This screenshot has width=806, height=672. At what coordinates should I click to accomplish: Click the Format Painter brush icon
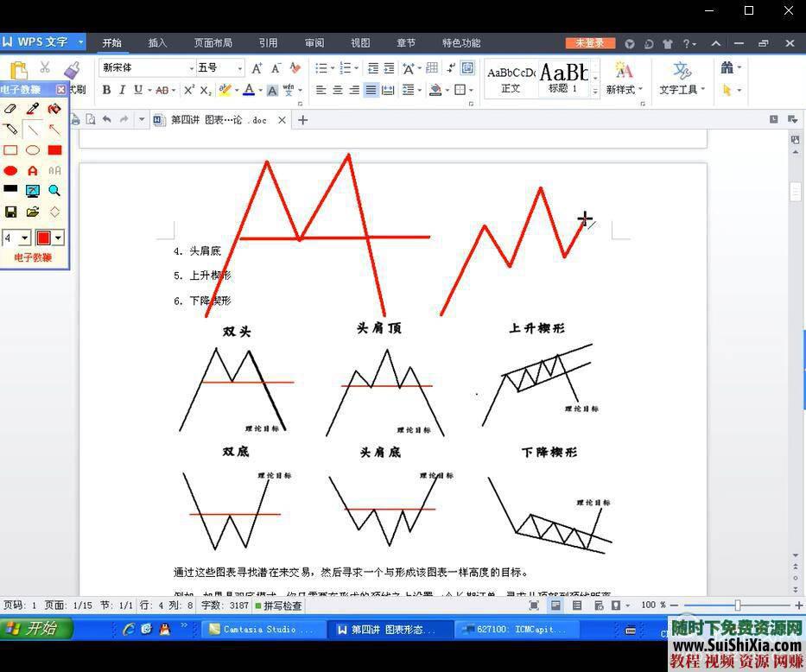point(73,71)
